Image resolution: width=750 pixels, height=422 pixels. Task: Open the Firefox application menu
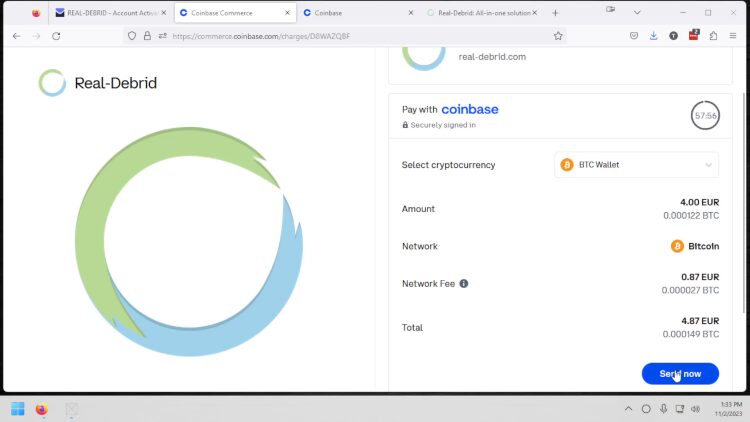pyautogui.click(x=733, y=36)
